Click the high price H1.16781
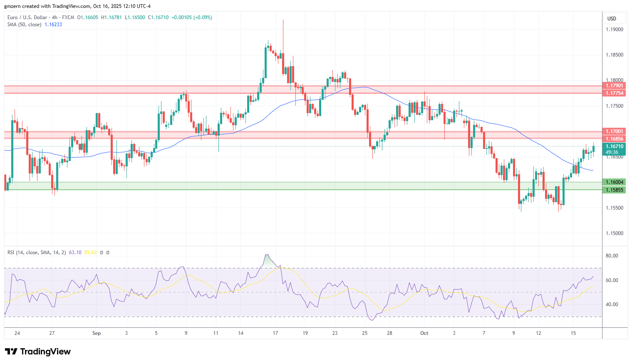 (112, 17)
